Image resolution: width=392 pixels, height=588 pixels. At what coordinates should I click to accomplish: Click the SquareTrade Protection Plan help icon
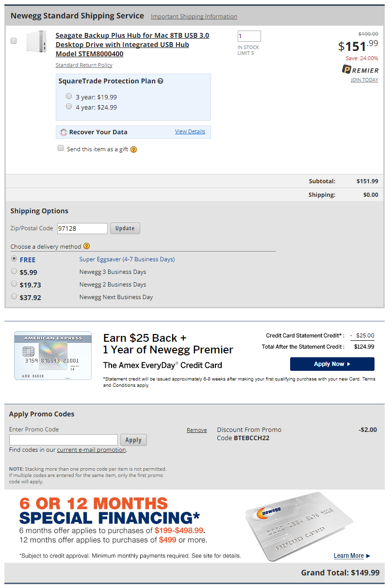pos(160,81)
